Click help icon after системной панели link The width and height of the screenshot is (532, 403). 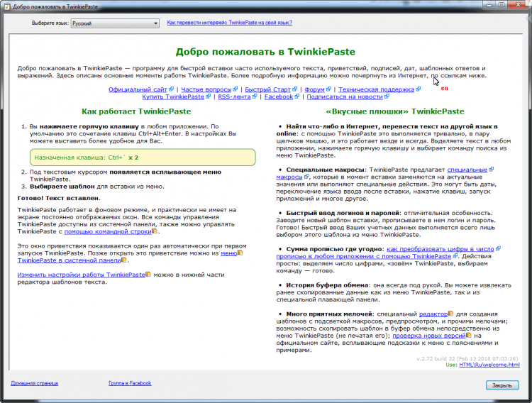124,260
